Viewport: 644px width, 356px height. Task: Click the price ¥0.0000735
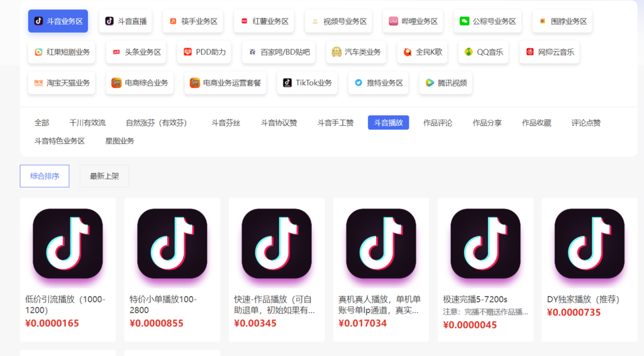tap(574, 313)
